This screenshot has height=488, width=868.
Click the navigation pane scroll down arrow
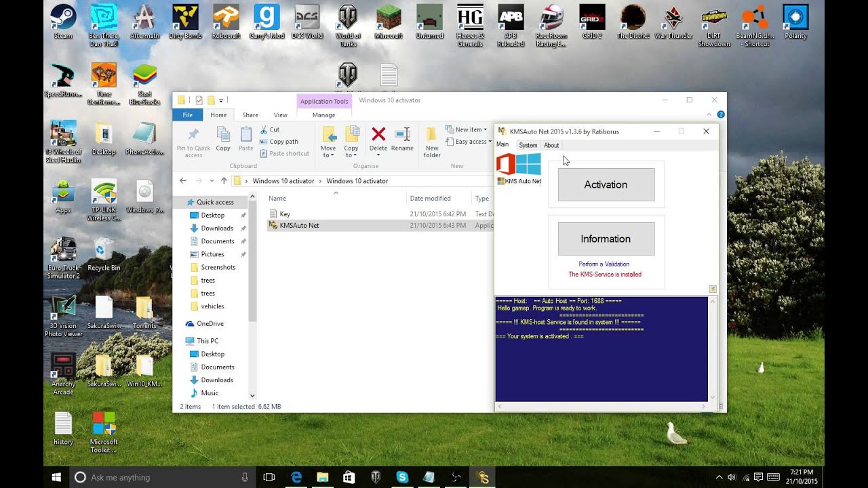(252, 396)
